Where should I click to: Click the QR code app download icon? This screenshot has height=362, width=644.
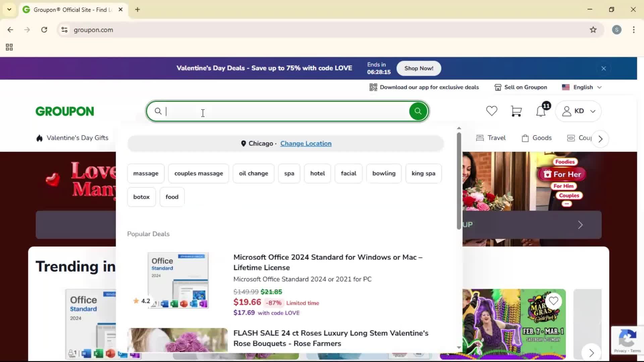tap(373, 87)
